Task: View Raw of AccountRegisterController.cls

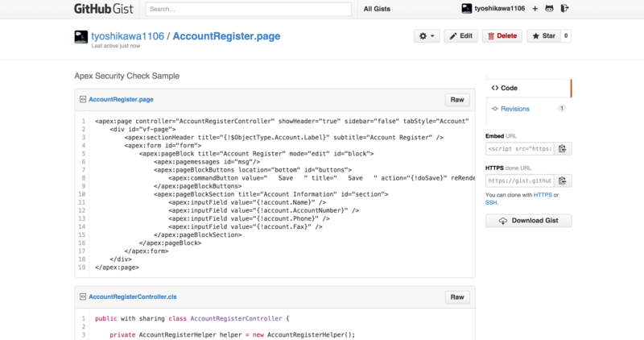Action: pos(457,296)
